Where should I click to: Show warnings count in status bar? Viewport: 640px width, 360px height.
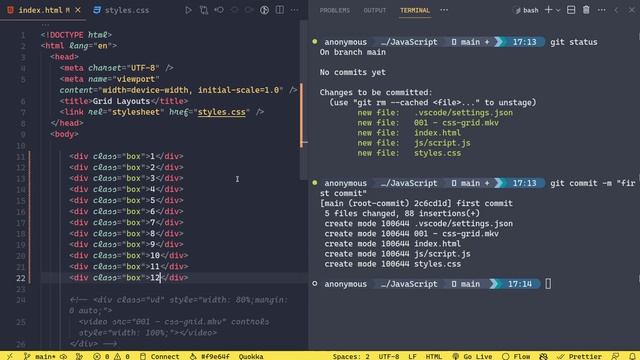pyautogui.click(x=122, y=356)
